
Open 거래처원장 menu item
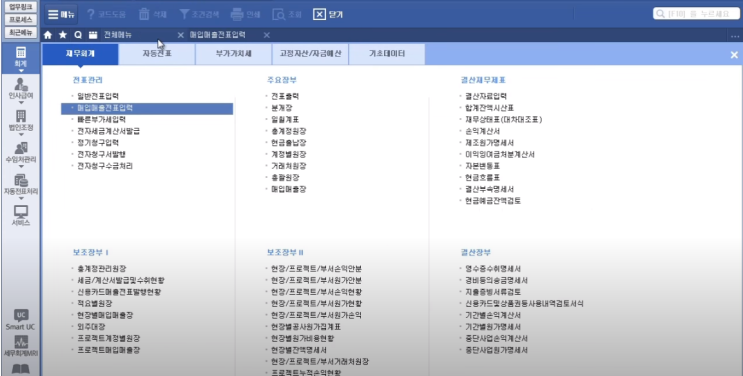(289, 166)
